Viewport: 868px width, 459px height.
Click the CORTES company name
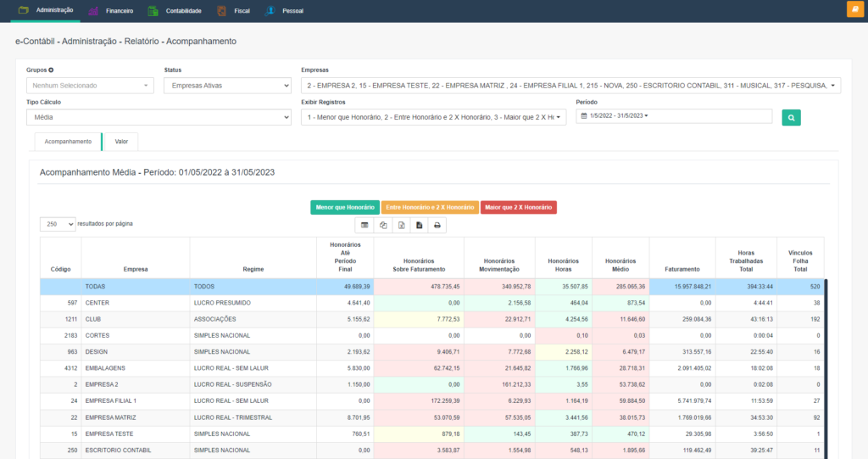click(97, 335)
